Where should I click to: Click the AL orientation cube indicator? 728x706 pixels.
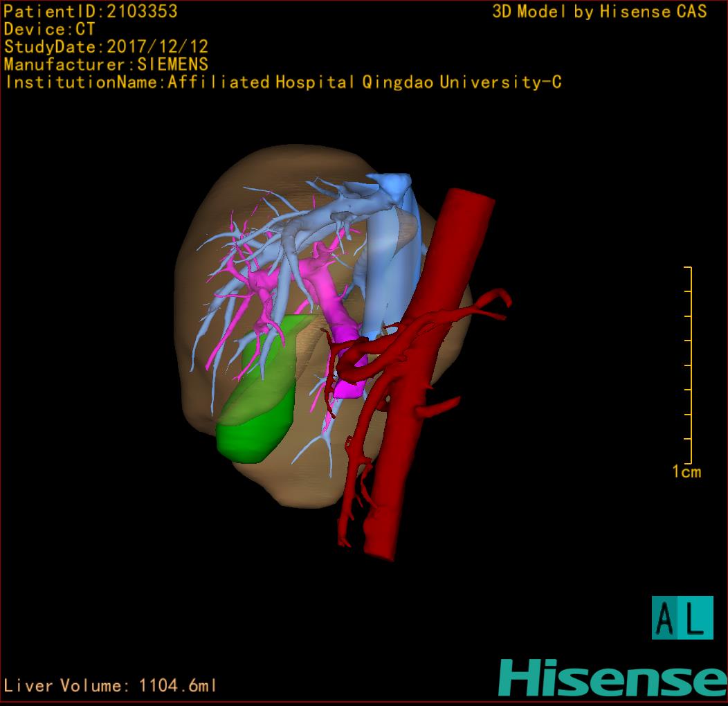[682, 617]
